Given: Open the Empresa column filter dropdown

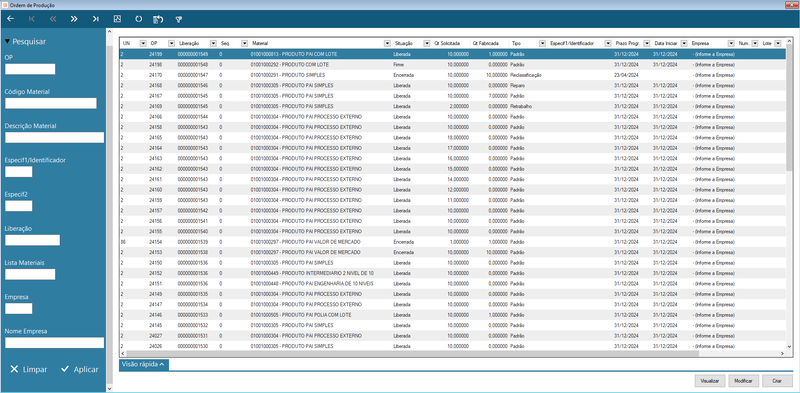Looking at the screenshot, I should pos(731,43).
